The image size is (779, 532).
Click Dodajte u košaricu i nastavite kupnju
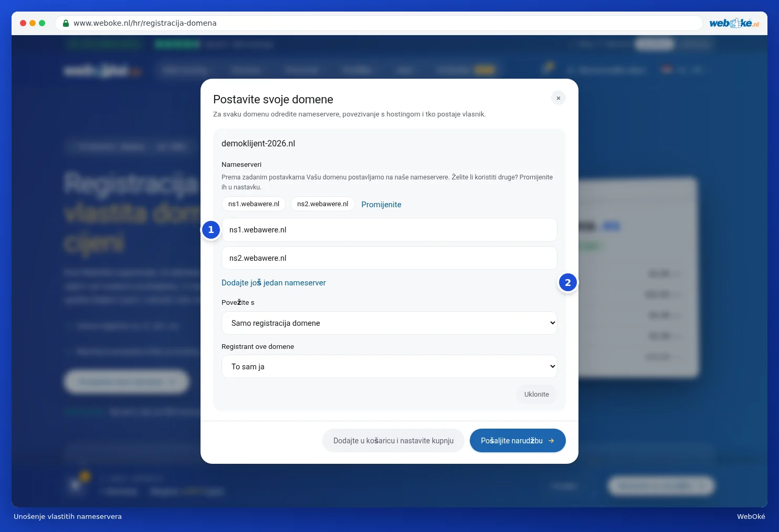pos(393,441)
